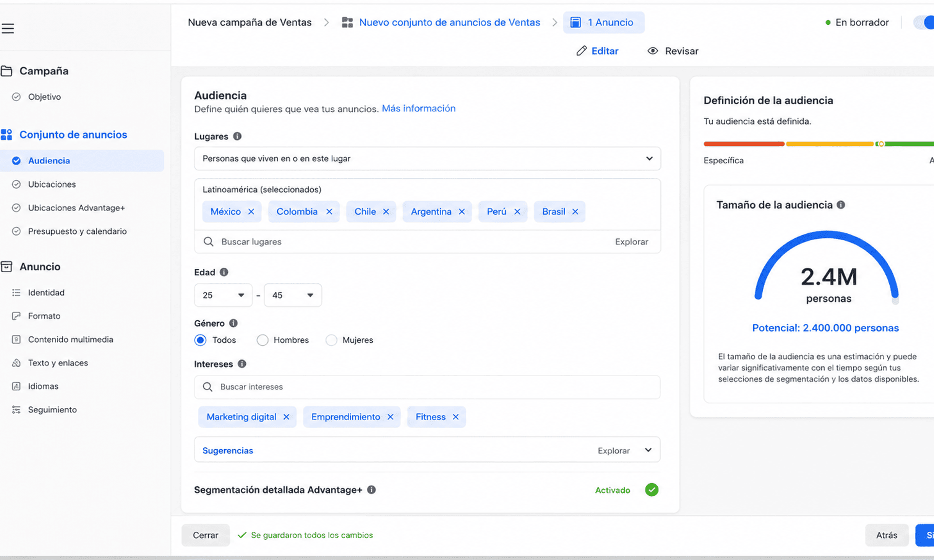934x560 pixels.
Task: Remove Chile from selected places
Action: tap(386, 212)
